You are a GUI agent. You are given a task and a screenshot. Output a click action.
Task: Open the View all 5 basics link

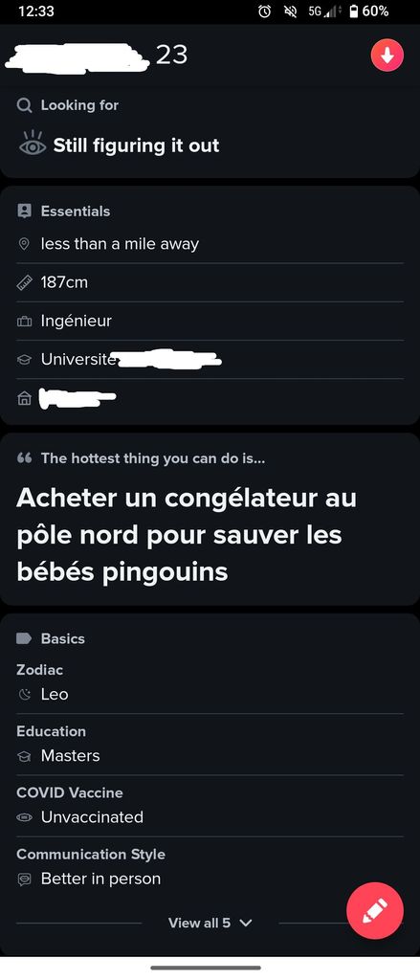(x=199, y=923)
